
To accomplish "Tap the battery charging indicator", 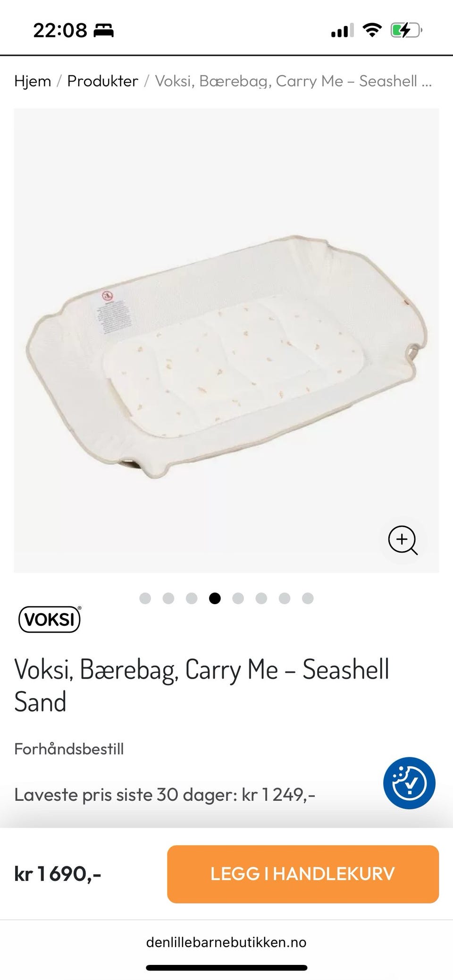I will point(406,31).
